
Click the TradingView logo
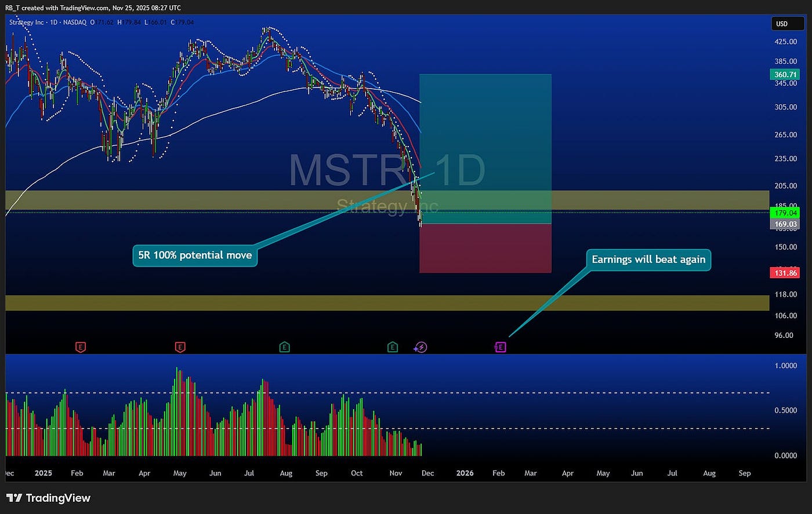49,498
